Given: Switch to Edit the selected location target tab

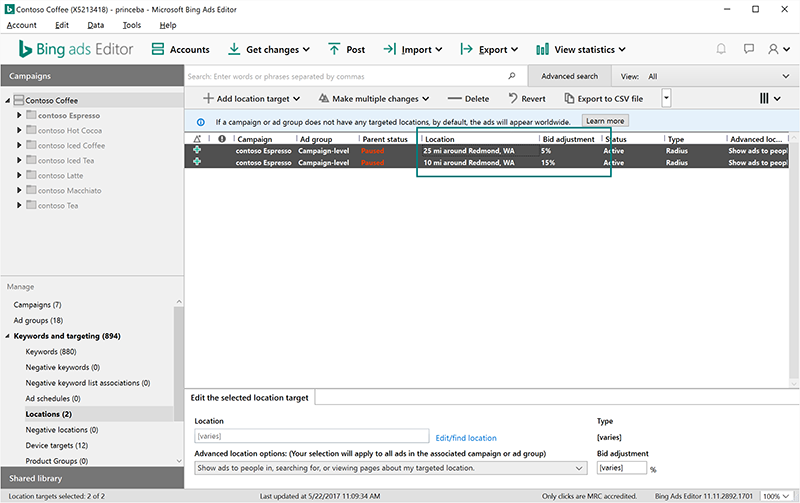Looking at the screenshot, I should point(249,397).
